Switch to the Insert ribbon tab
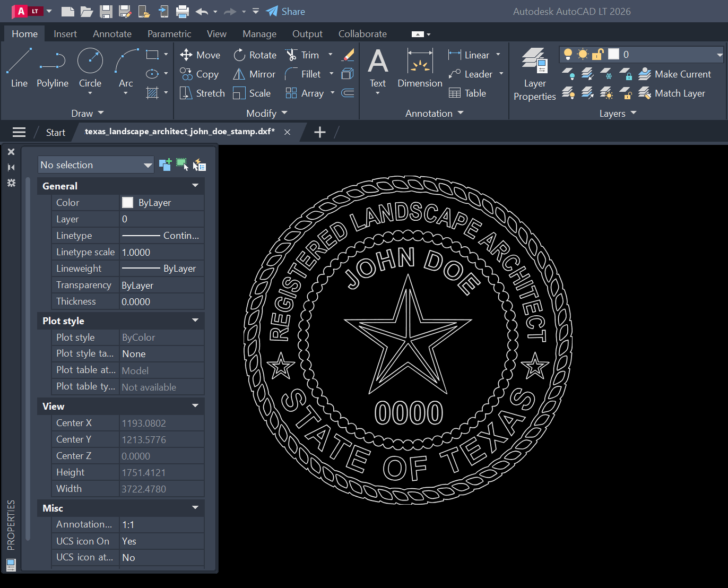This screenshot has height=588, width=728. coord(65,33)
